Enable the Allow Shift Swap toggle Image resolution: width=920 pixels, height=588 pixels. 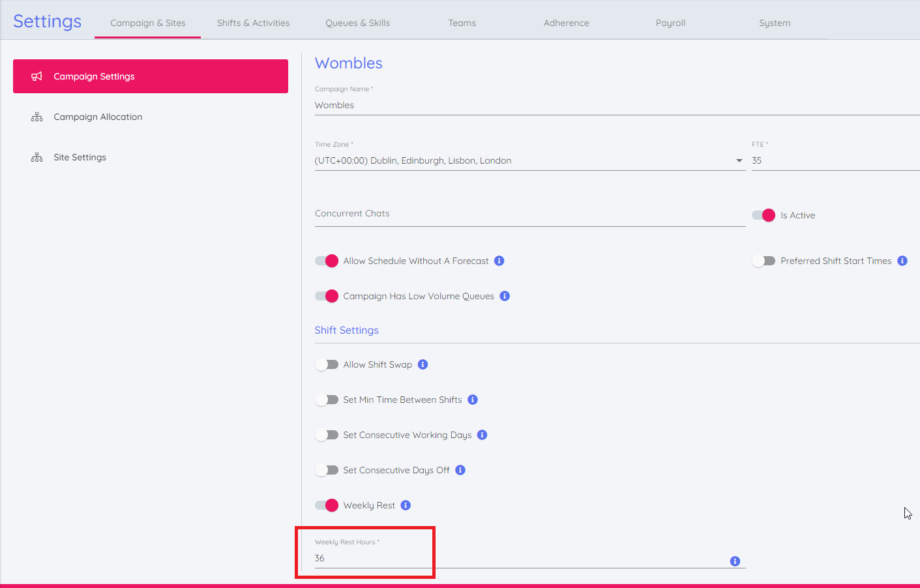[327, 364]
